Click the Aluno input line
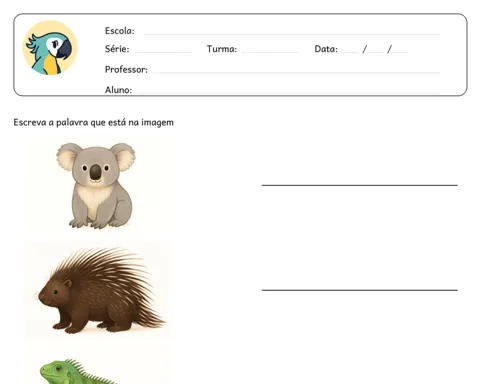 [288, 92]
